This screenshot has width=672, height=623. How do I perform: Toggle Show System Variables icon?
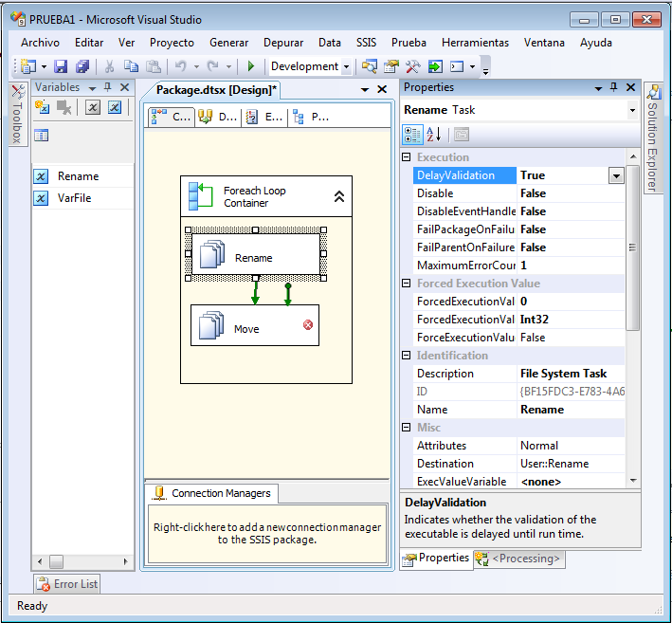[x=93, y=107]
